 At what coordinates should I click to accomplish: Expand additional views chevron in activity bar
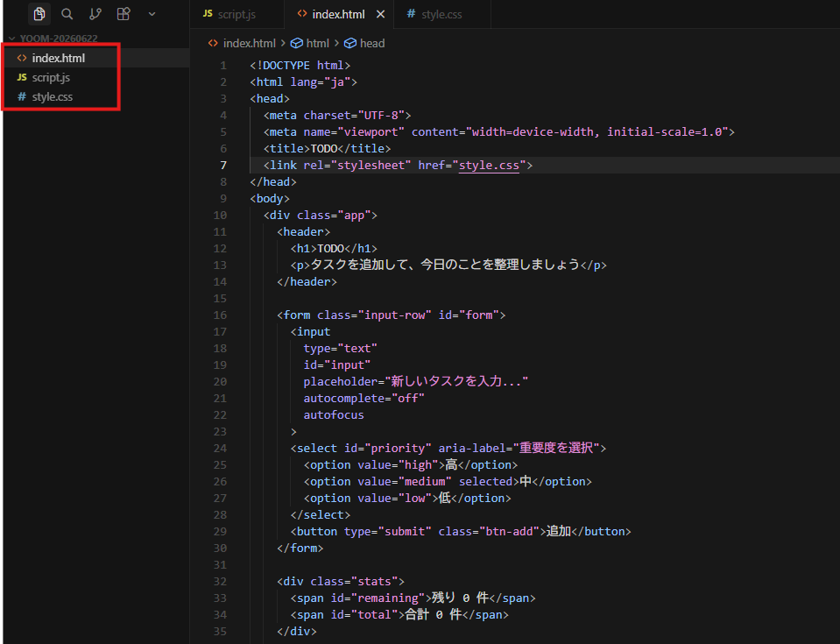tap(152, 14)
